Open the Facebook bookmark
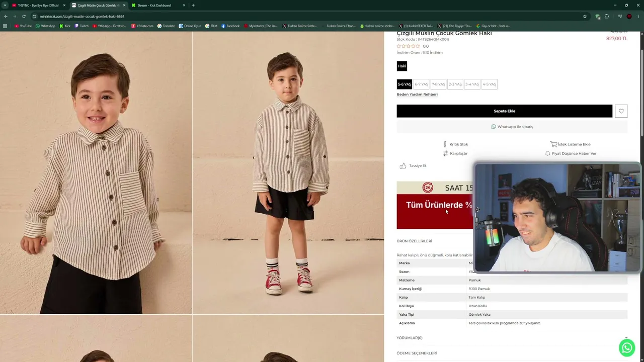 (230, 26)
